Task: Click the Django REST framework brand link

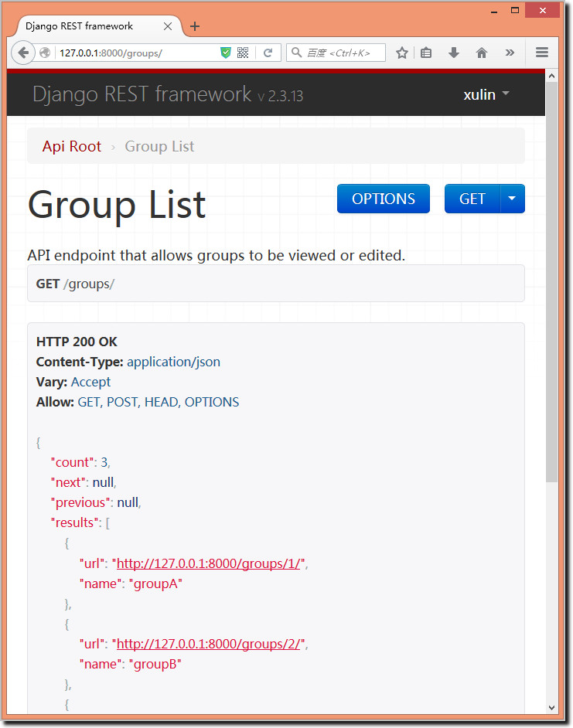Action: click(142, 94)
